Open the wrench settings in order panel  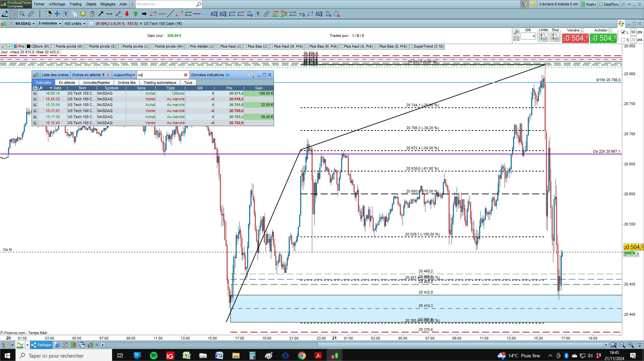516,32
